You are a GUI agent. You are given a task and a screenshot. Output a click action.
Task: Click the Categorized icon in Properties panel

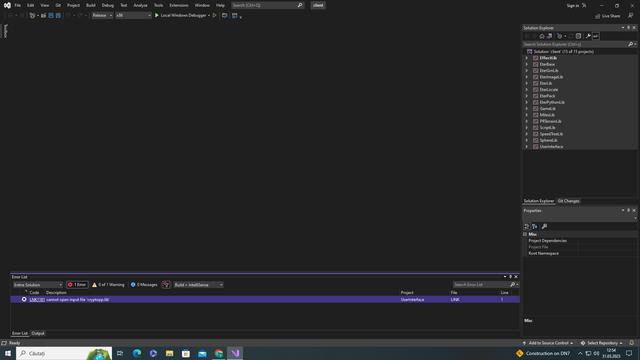[527, 226]
